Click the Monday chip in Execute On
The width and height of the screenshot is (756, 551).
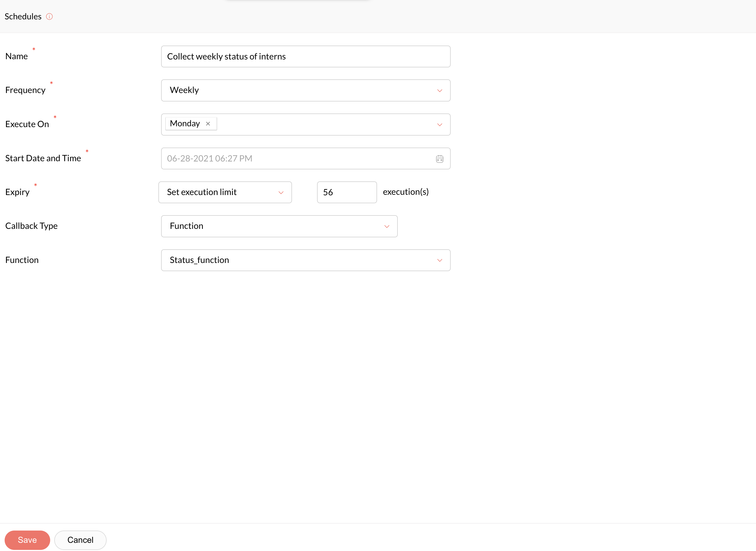(x=185, y=124)
